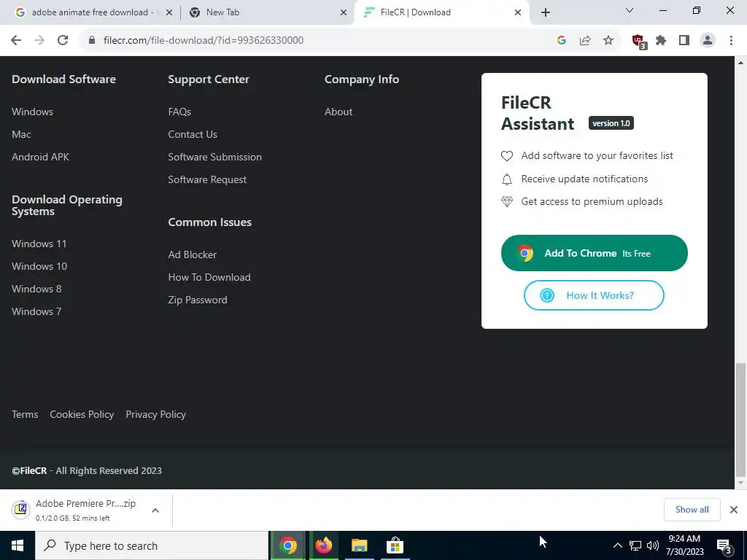
Task: Open the Android APK link
Action: click(x=41, y=157)
